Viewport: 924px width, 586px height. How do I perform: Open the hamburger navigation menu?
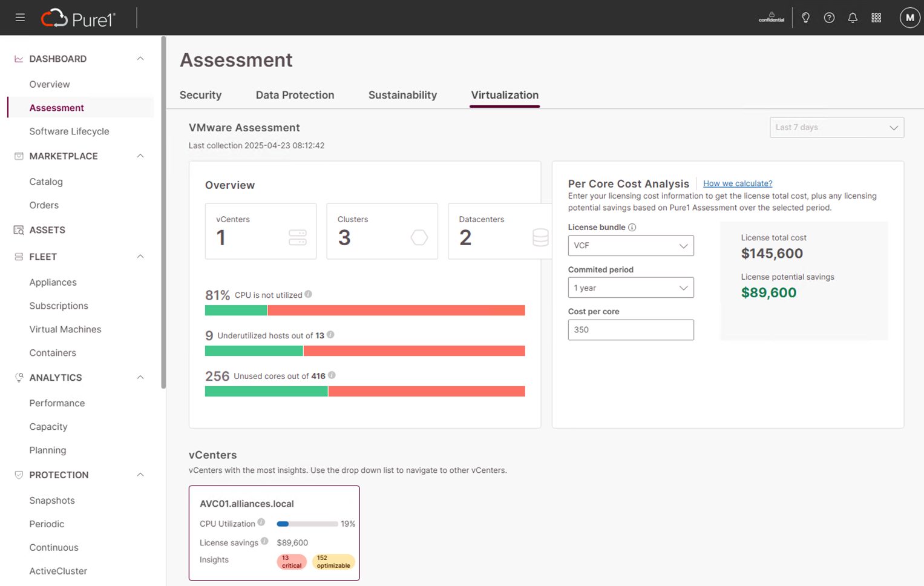[20, 18]
